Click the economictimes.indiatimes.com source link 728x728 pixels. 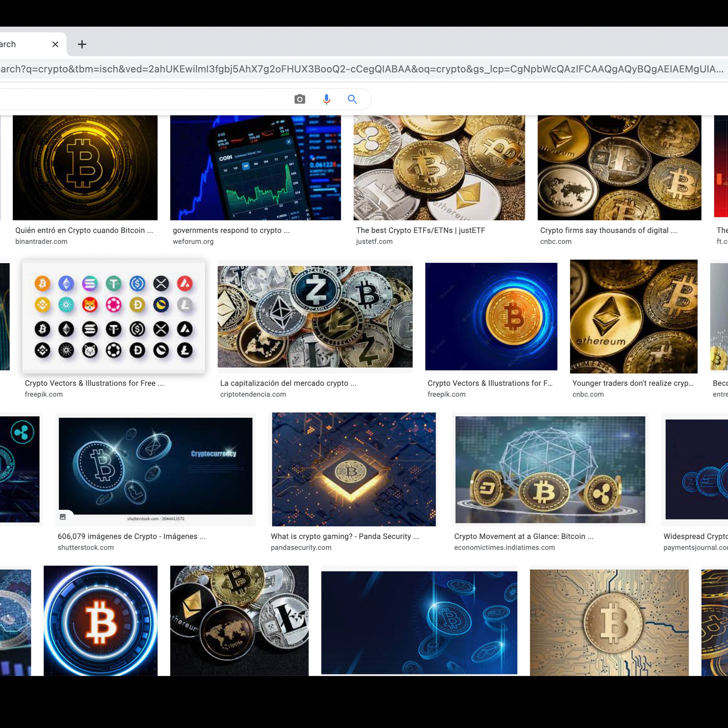coord(505,547)
